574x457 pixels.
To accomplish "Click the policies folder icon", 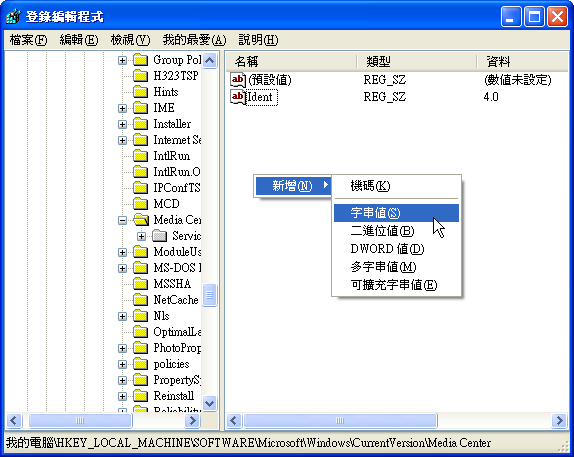I will (x=141, y=364).
